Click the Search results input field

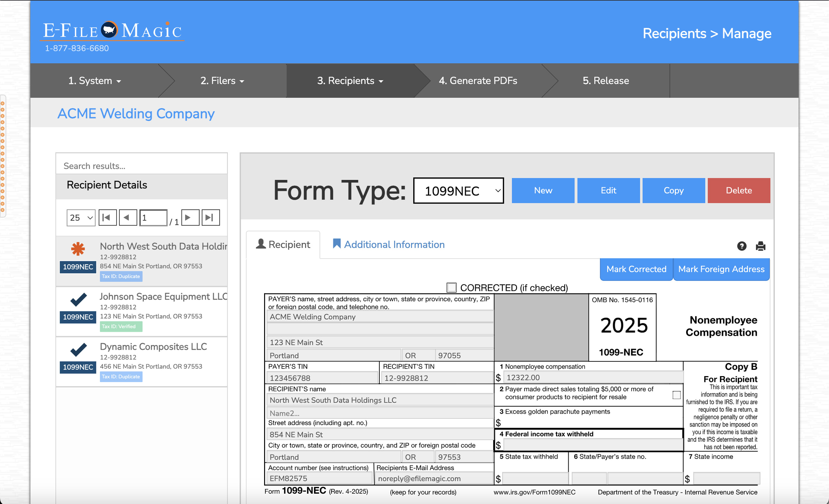[141, 166]
